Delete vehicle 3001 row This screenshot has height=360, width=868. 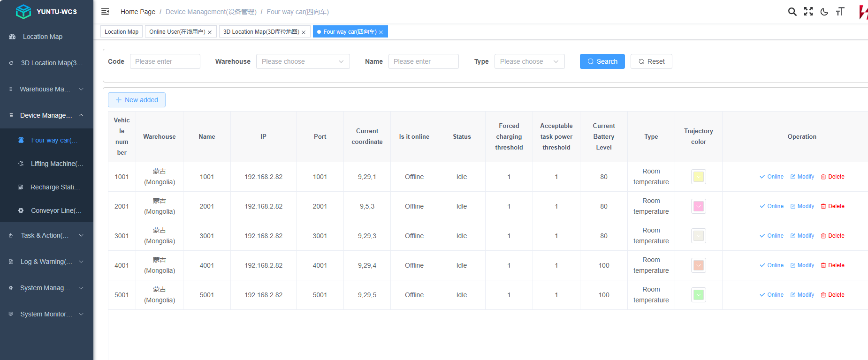coord(833,236)
